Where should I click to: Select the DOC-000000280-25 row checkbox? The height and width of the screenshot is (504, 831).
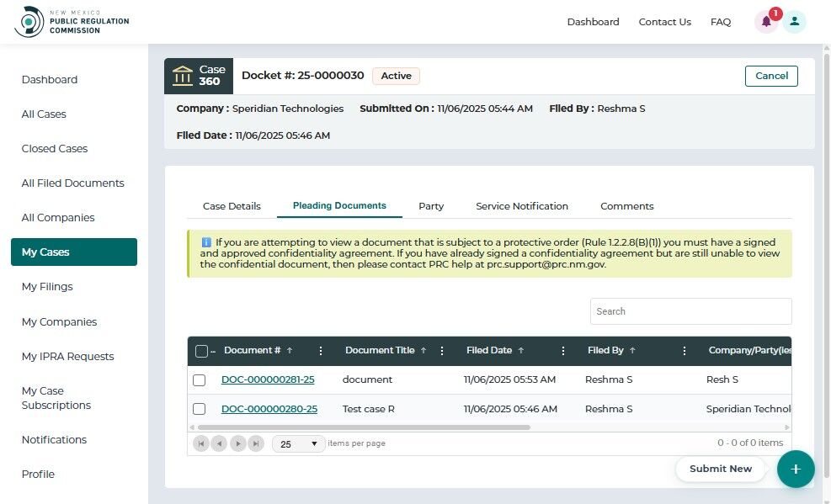(200, 409)
